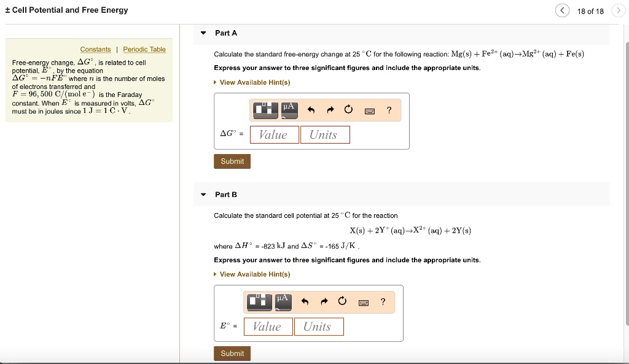This screenshot has height=364, width=629.
Task: Click the Value input field in Part A
Action: point(274,134)
